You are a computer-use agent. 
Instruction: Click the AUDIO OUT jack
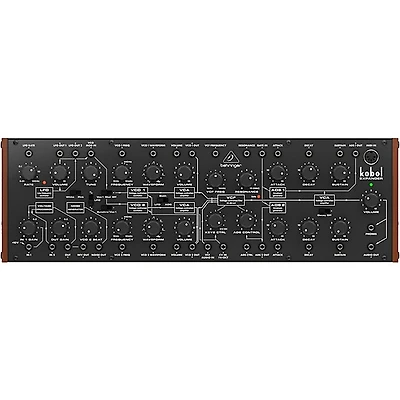click(x=371, y=247)
